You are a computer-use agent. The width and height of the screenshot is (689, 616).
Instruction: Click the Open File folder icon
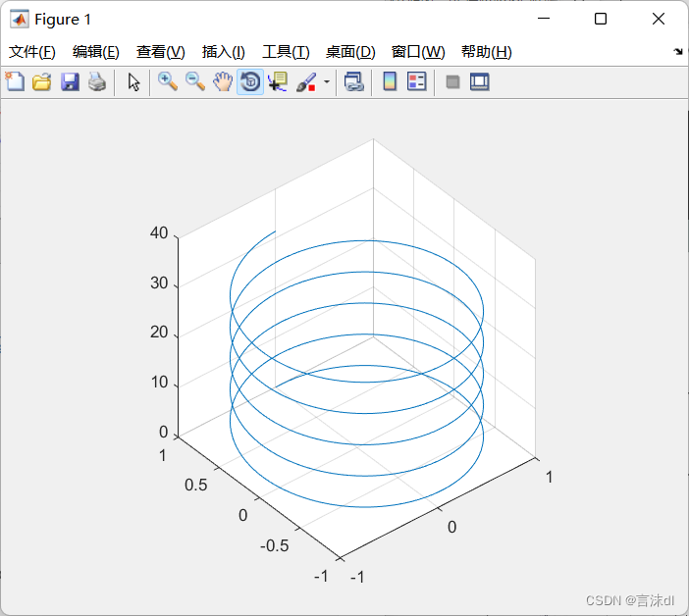point(41,82)
